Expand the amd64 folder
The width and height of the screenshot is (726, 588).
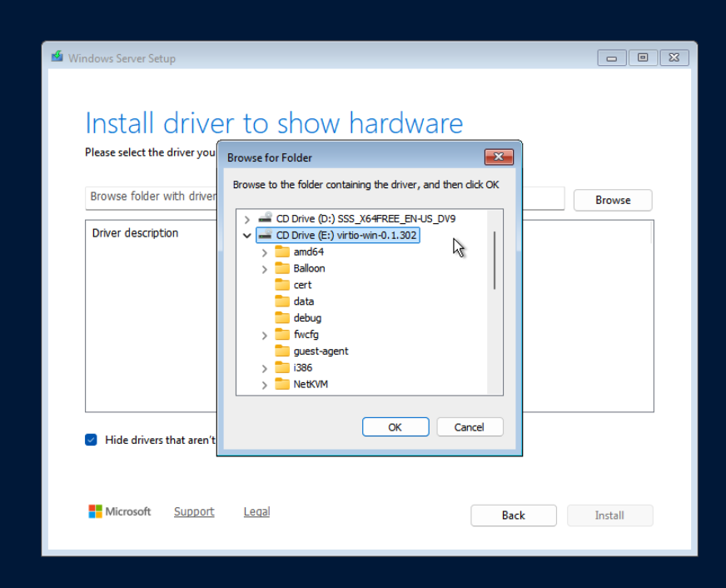265,253
